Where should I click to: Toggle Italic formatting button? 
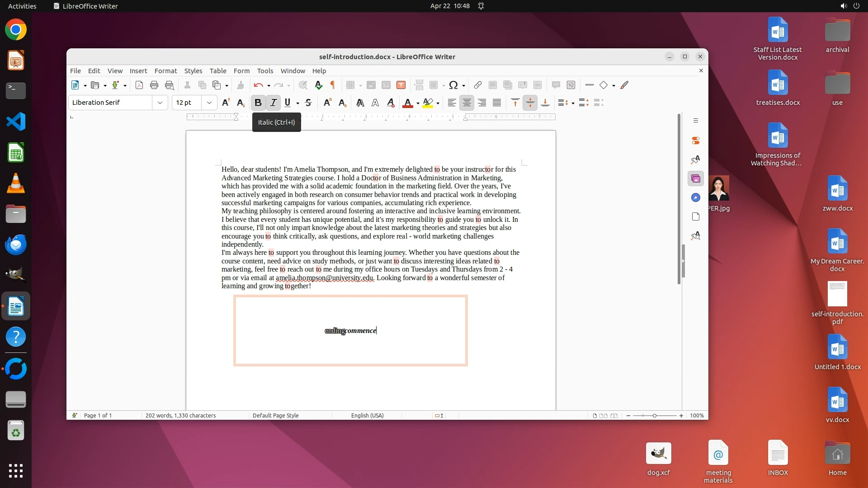point(273,103)
